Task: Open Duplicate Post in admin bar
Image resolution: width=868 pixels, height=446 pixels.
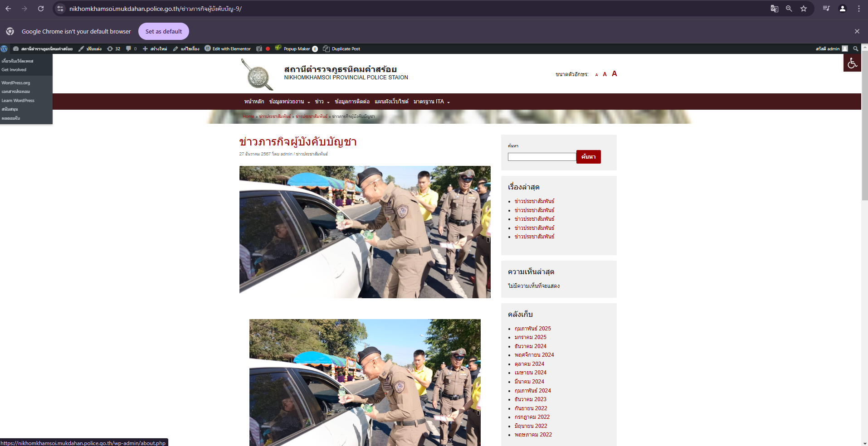Action: click(341, 48)
